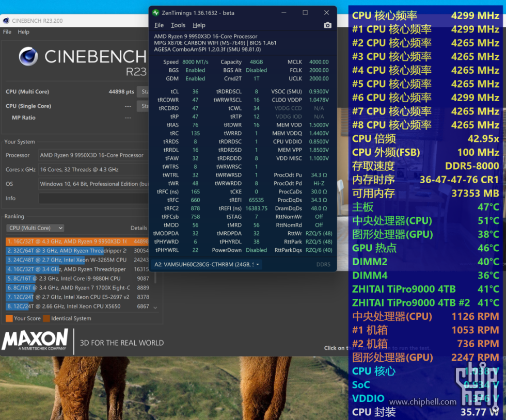Select ranking row 4 Threadripper 16C/32T 3.4 GHz

[x=77, y=269]
